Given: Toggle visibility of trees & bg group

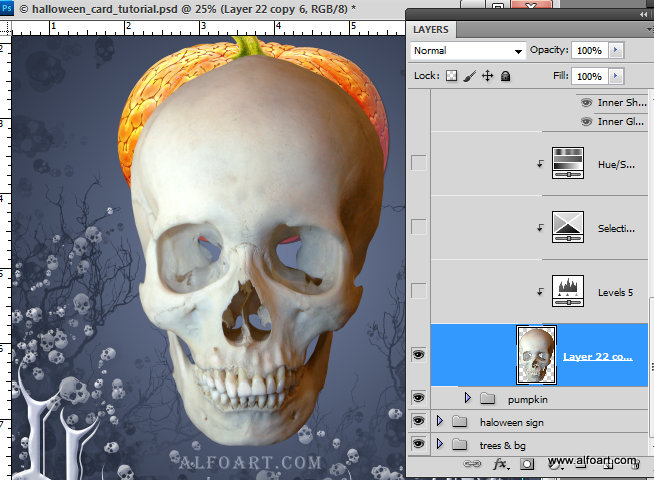Looking at the screenshot, I should tap(418, 444).
